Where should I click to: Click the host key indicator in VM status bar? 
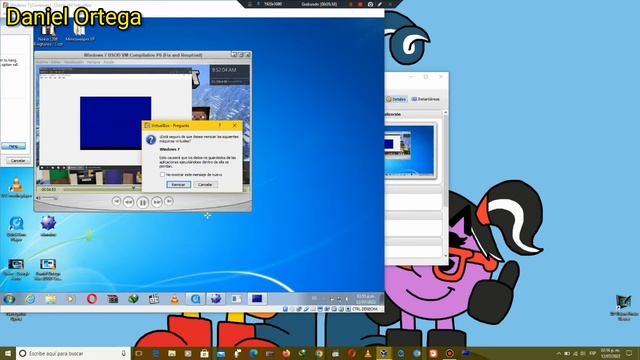coord(364,309)
